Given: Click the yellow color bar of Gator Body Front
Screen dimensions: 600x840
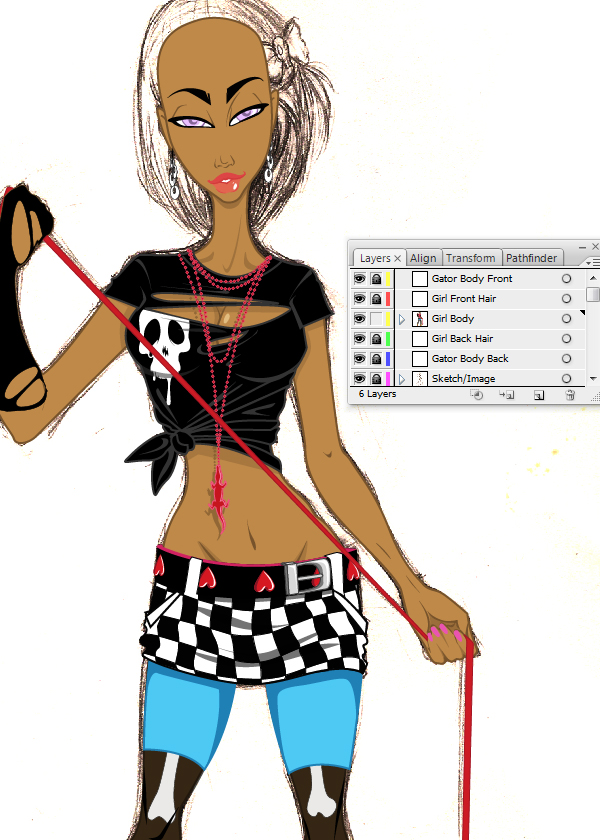Looking at the screenshot, I should (x=388, y=279).
